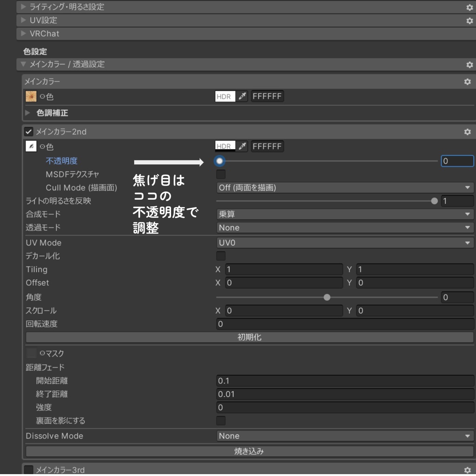Screen dimensions: 476x476
Task: Open gear menu for ライティング・明るさ設定
Action: coord(469,7)
